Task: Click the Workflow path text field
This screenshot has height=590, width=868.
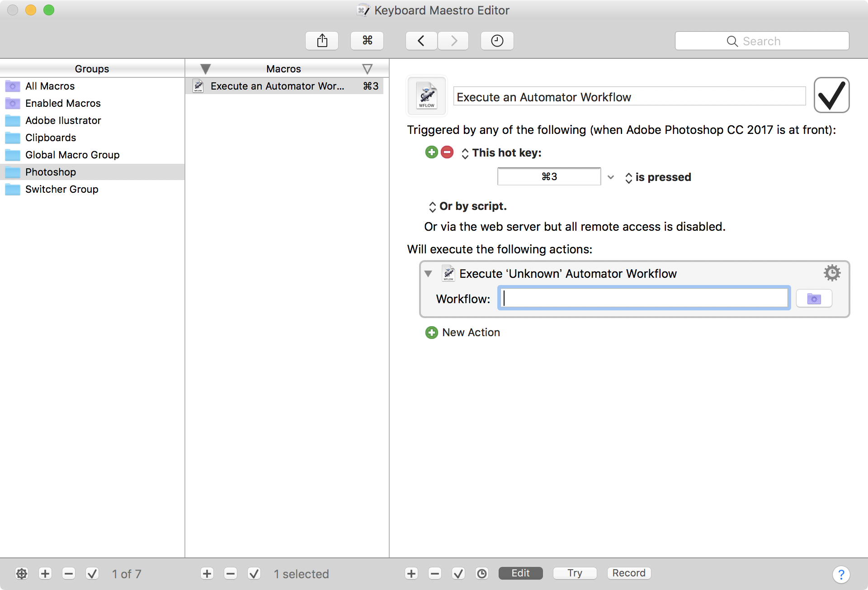Action: point(644,298)
